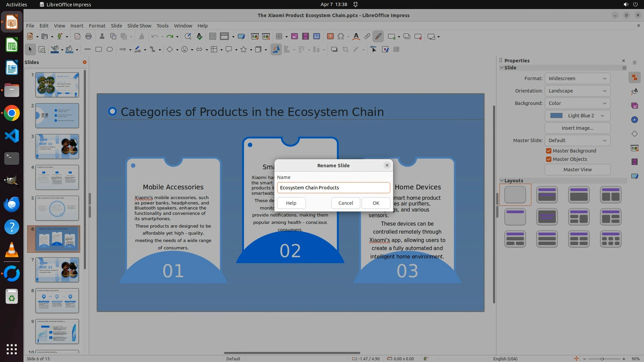Viewport: 644px width, 362px height.
Task: Click the Light Blue 2 color swatch
Action: [556, 116]
